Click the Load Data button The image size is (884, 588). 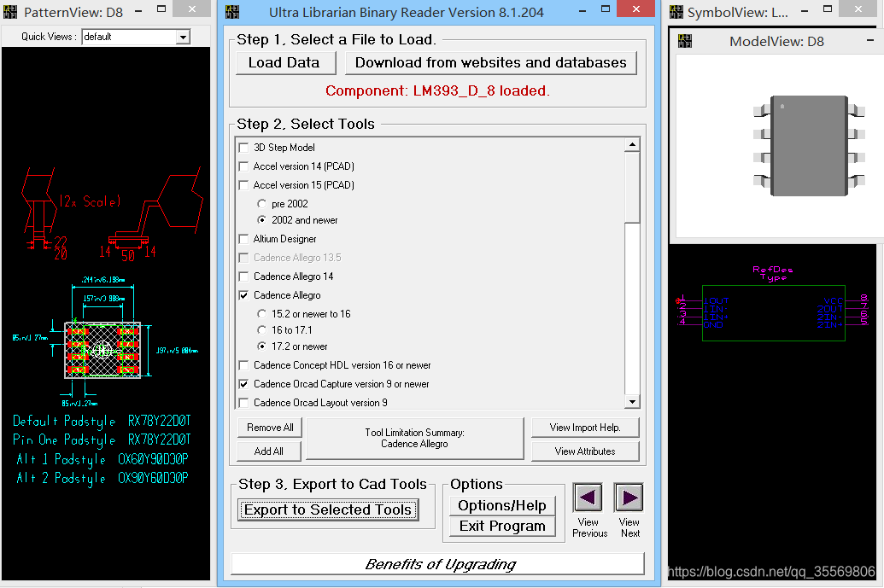284,62
